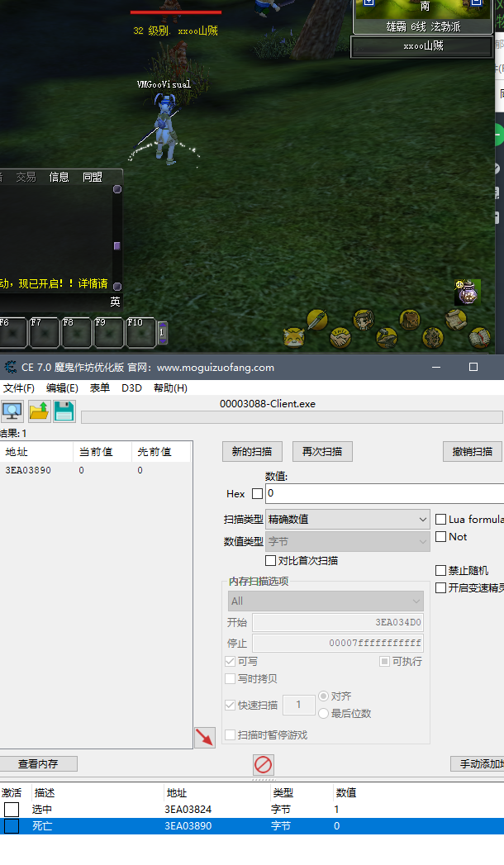Image resolution: width=504 pixels, height=865 pixels.
Task: Click the 当前值 column header
Action: point(102,452)
